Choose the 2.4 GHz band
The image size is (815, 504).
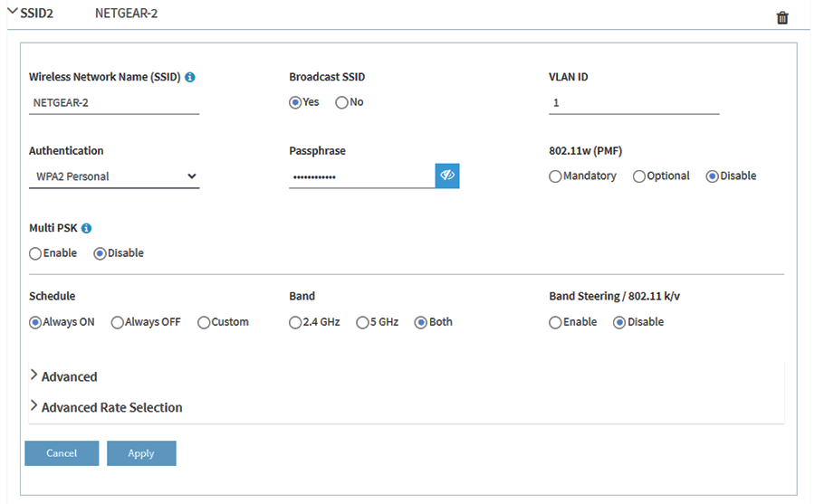click(295, 322)
